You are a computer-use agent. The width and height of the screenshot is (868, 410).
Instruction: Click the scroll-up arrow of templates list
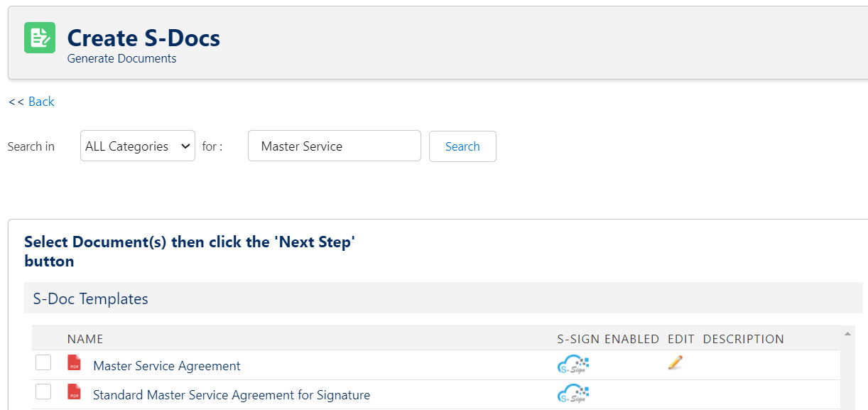(x=848, y=333)
